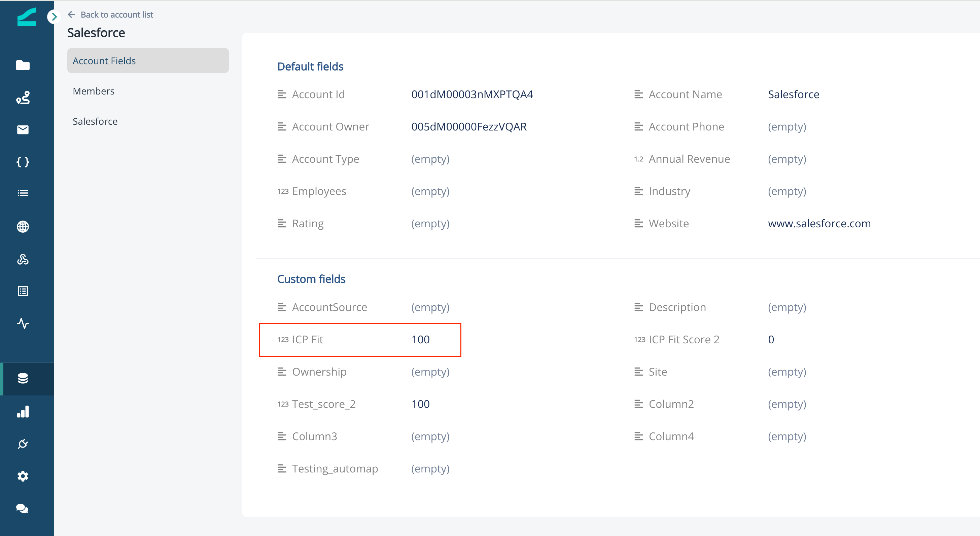Click the Ownership field label
The image size is (980, 536).
tap(319, 372)
